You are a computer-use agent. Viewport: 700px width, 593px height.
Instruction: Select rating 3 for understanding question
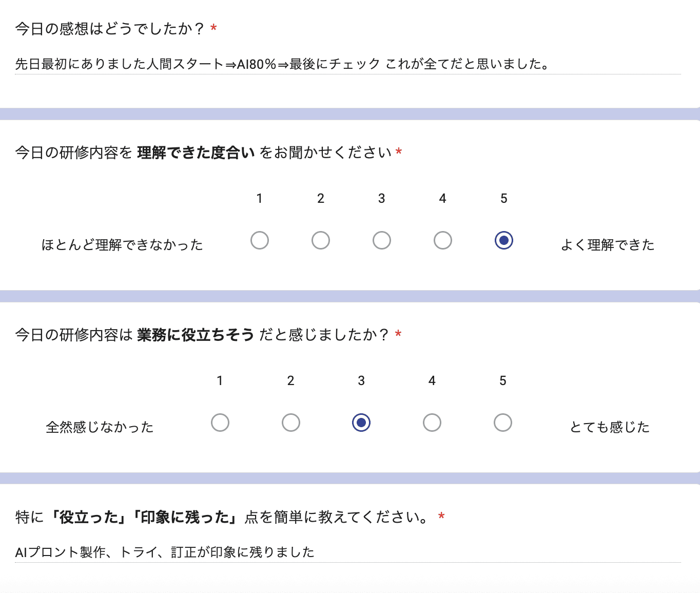(381, 240)
